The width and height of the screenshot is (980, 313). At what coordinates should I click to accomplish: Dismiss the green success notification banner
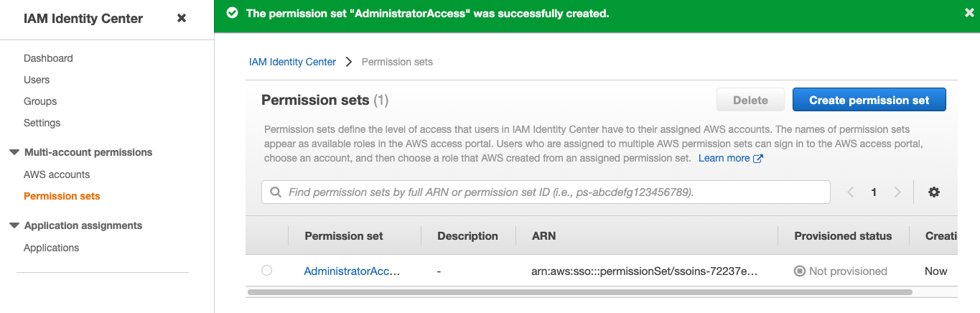point(969,13)
